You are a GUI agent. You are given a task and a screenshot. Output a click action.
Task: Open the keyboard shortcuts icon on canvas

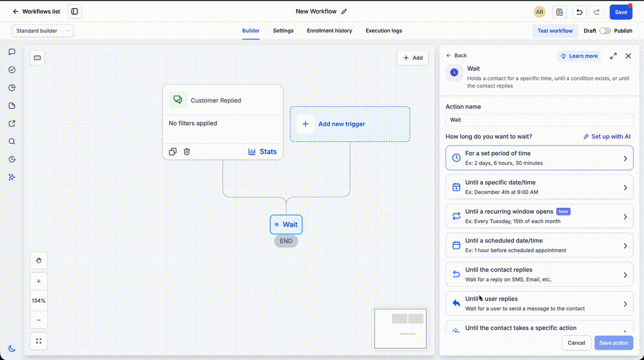tap(37, 58)
